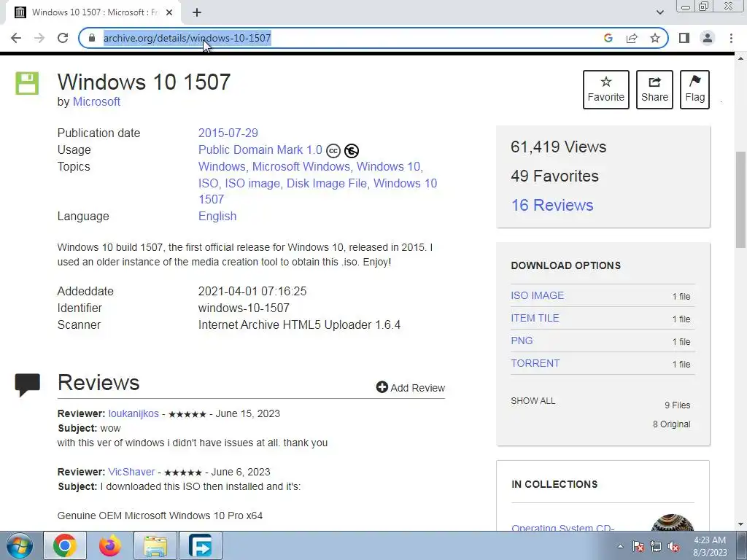This screenshot has height=560, width=747.
Task: Open reviewer loukanijkos profile
Action: (133, 413)
